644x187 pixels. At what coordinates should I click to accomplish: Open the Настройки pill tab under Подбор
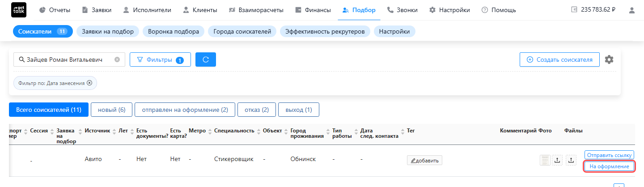tap(394, 31)
